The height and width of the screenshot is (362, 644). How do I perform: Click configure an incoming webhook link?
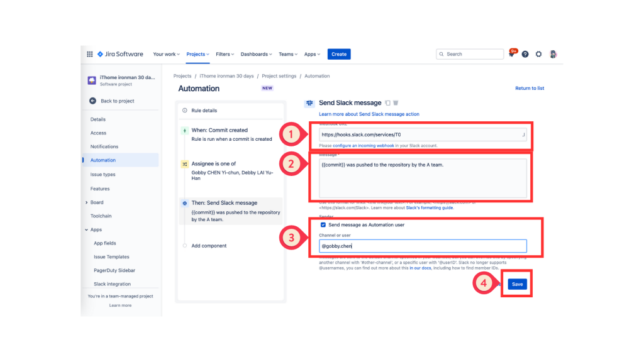[363, 146]
